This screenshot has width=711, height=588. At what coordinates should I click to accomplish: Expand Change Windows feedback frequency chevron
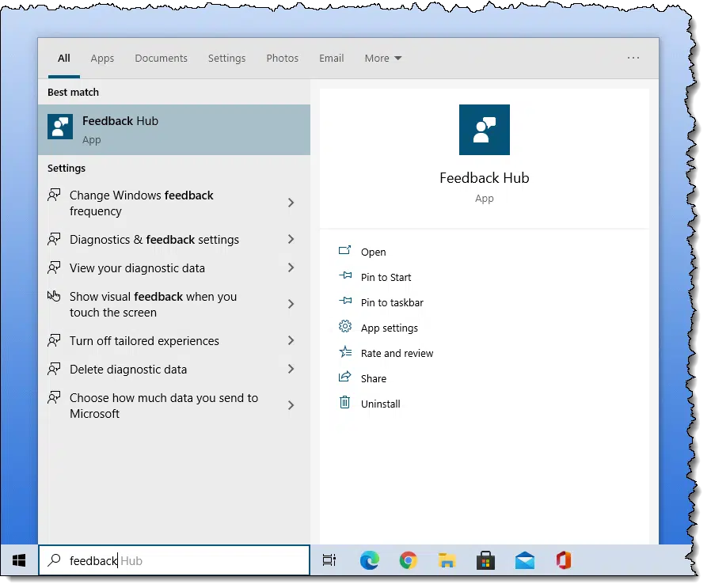(x=291, y=203)
